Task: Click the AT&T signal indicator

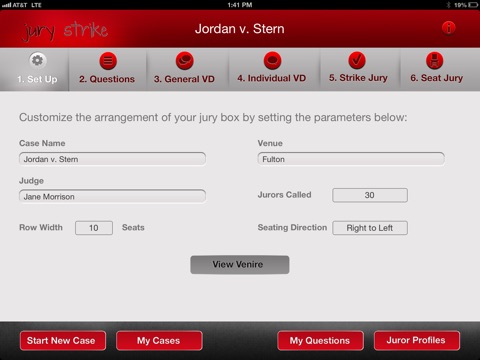Action: [x=21, y=5]
